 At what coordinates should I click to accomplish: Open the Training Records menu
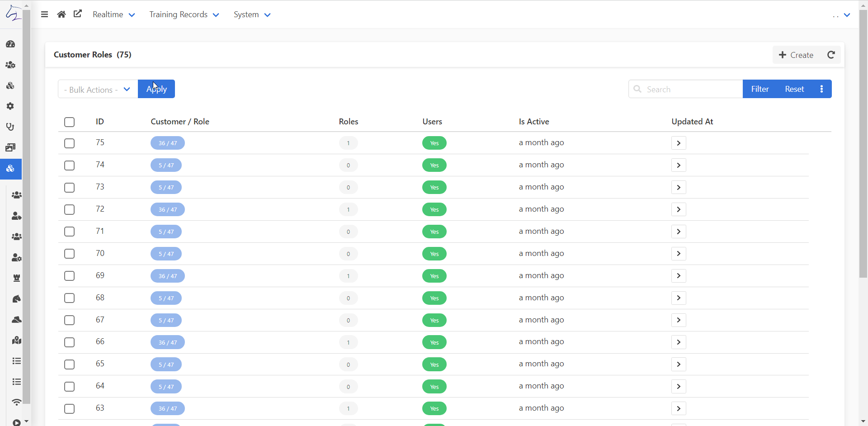184,14
